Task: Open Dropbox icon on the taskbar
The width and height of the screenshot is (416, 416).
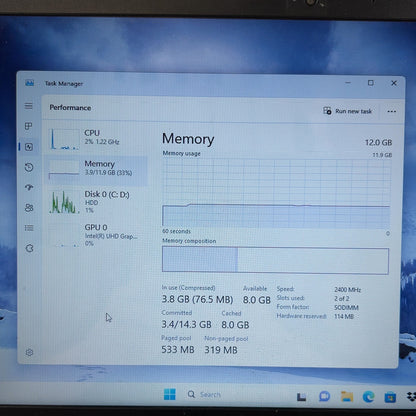Action: pos(411,396)
